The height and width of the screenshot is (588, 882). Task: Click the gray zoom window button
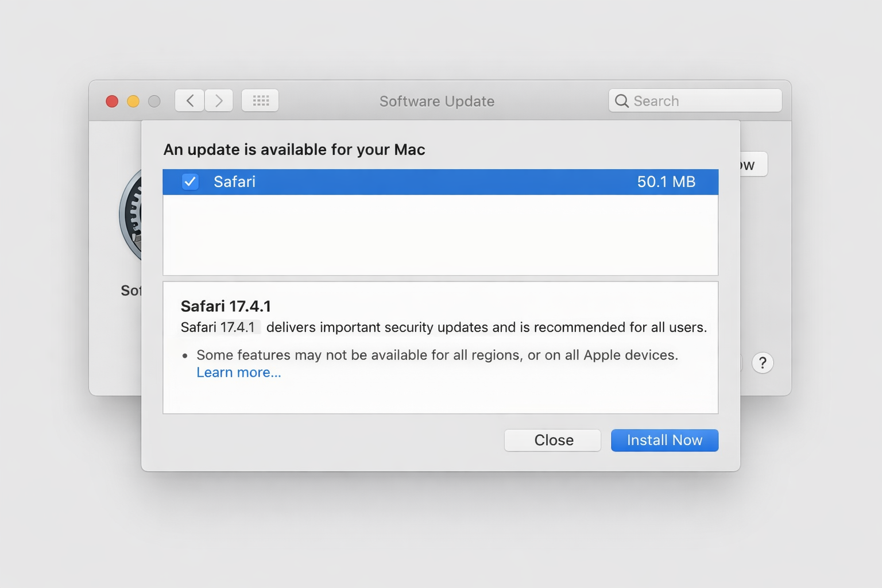(154, 102)
